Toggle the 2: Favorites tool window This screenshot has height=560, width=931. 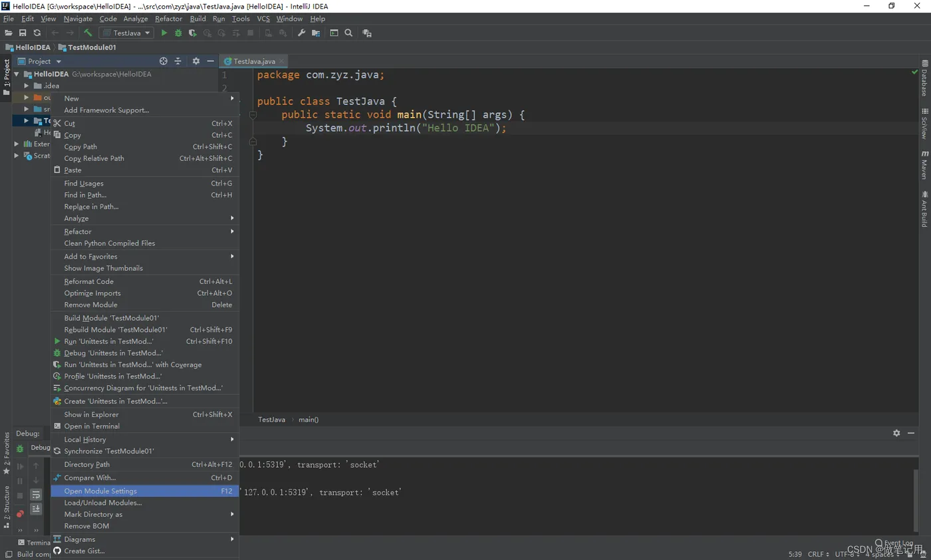[7, 454]
